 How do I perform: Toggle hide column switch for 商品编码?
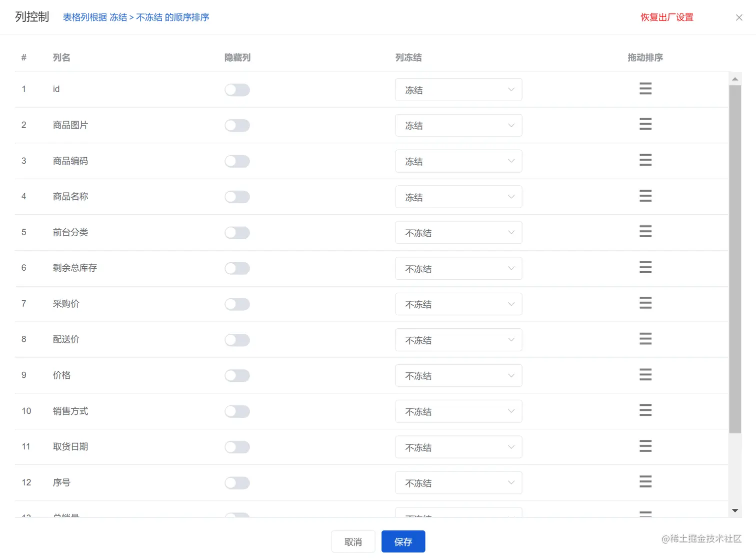pyautogui.click(x=237, y=161)
